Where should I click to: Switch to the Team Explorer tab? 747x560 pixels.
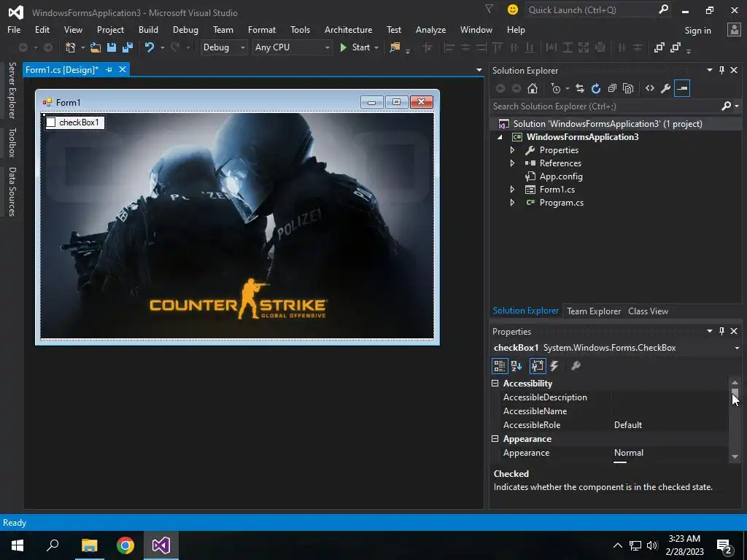click(594, 311)
